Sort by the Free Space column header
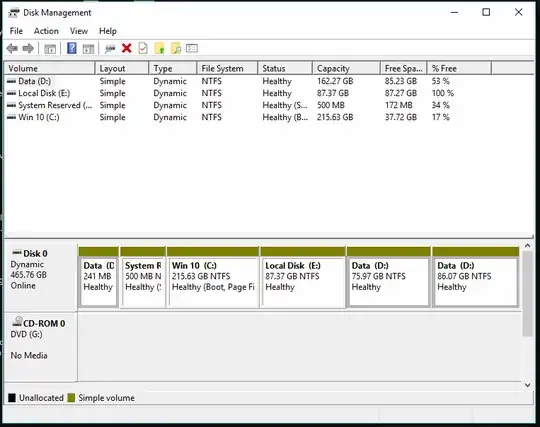Image resolution: width=540 pixels, height=427 pixels. (404, 69)
